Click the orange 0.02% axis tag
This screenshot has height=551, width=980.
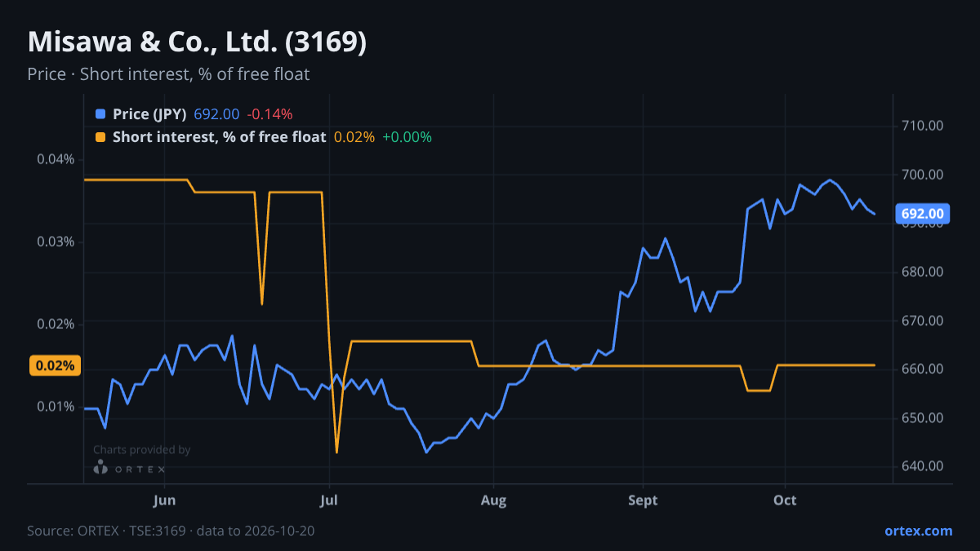[56, 366]
